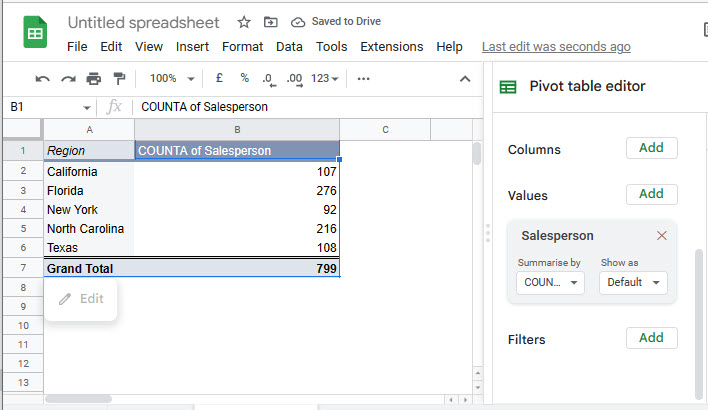Click Add button next to Filters
The height and width of the screenshot is (410, 708).
coord(651,338)
